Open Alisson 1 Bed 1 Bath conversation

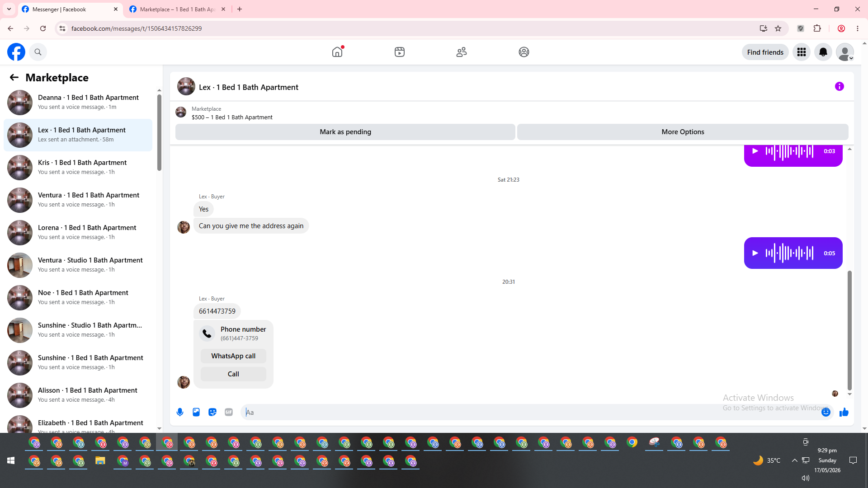tap(78, 395)
